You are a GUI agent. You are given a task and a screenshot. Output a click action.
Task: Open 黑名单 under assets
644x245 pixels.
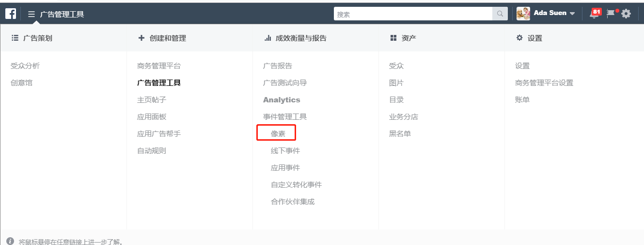[x=400, y=134]
